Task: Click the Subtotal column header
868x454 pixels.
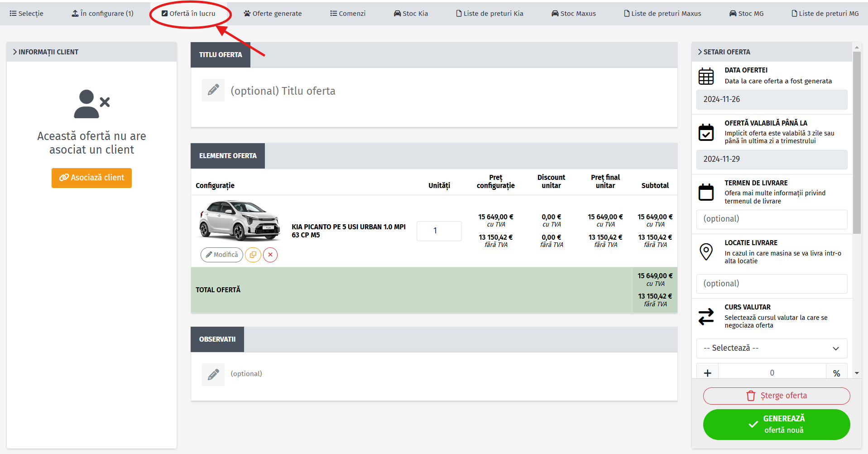Action: 655,185
